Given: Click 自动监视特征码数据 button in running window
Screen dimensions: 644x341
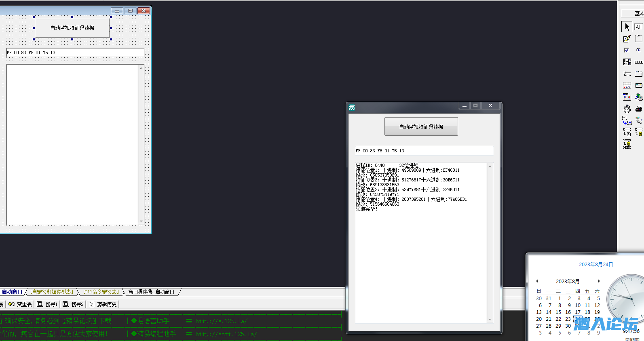Looking at the screenshot, I should (421, 127).
